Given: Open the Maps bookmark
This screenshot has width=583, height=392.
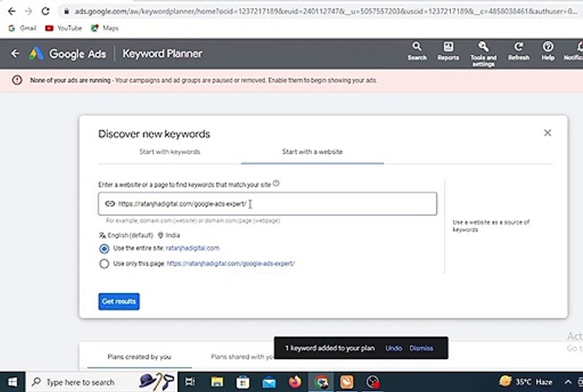Looking at the screenshot, I should coord(105,28).
